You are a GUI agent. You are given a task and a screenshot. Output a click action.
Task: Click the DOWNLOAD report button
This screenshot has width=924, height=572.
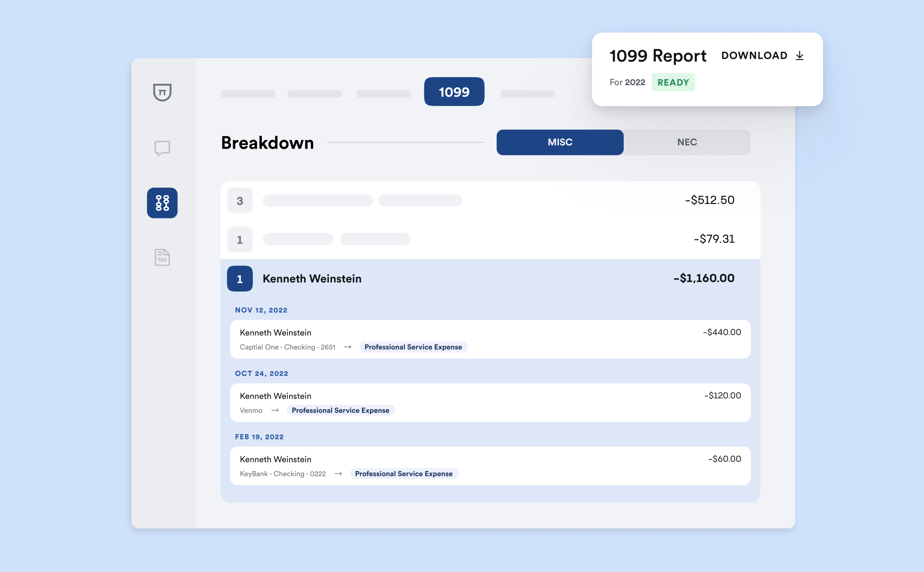(754, 56)
